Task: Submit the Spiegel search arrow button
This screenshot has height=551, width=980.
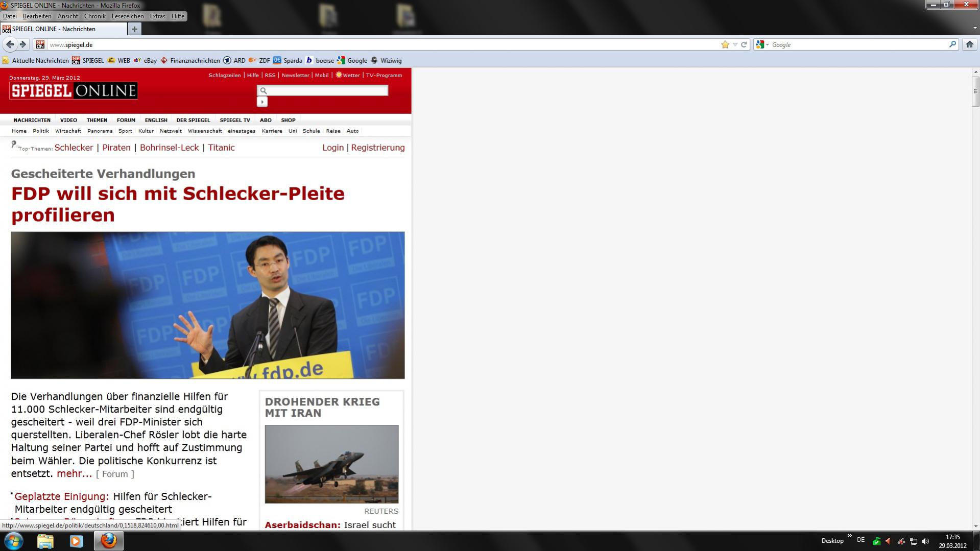Action: point(262,102)
